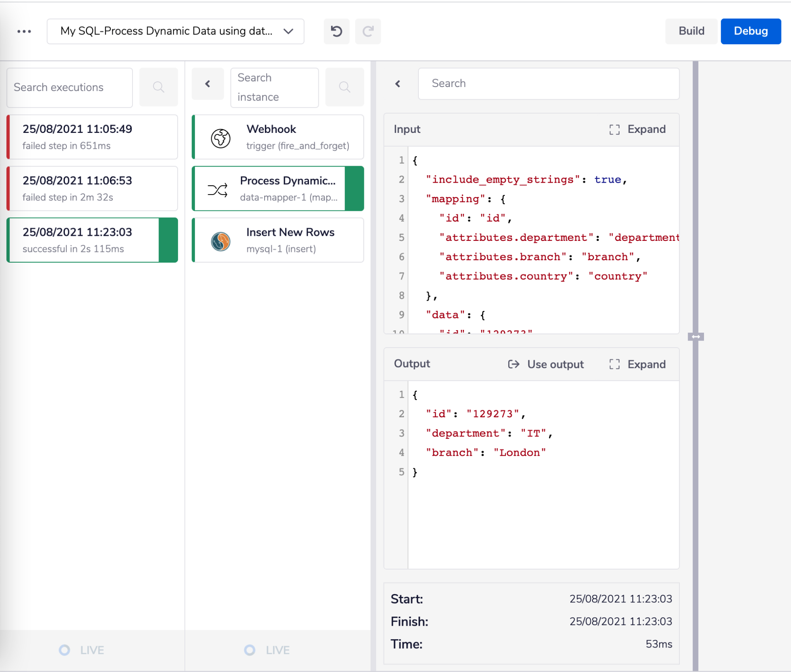The width and height of the screenshot is (791, 672).
Task: Open the workflow name dropdown
Action: pos(288,31)
